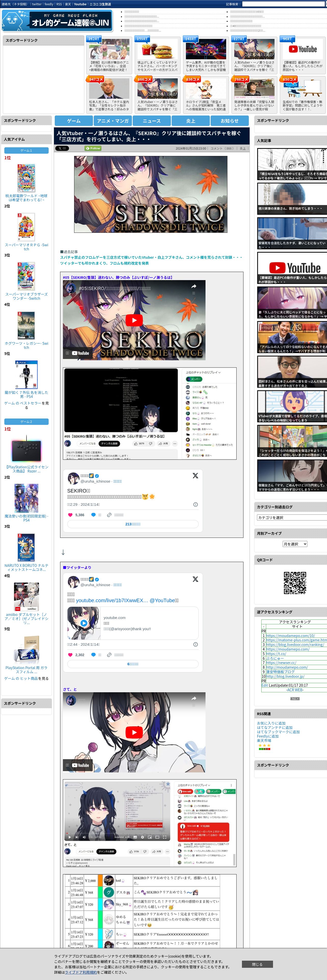The height and width of the screenshot is (980, 327).
Task: Open the 96RT YouTube article card
Action: 302,55
